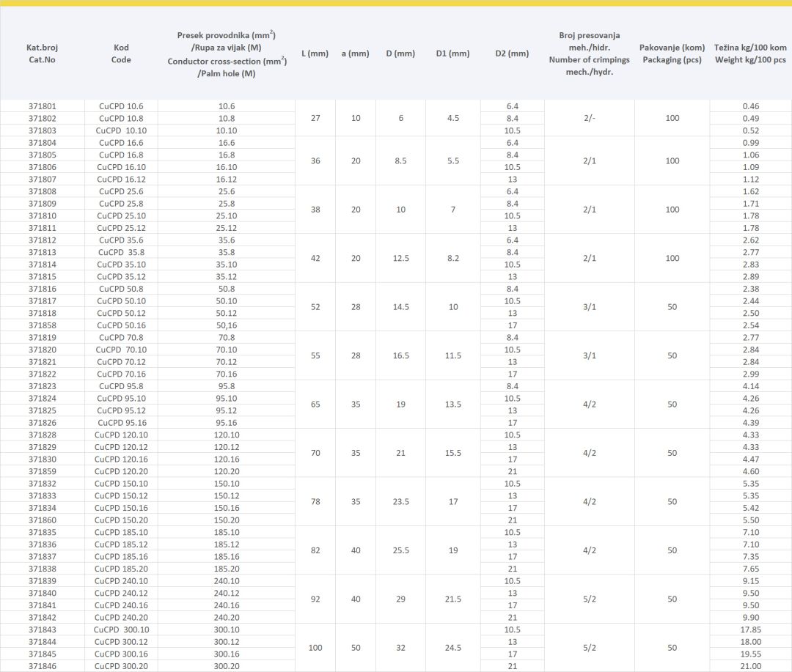792x672 pixels.
Task: Select the CuCPD 95.16 code cell
Action: (x=121, y=422)
